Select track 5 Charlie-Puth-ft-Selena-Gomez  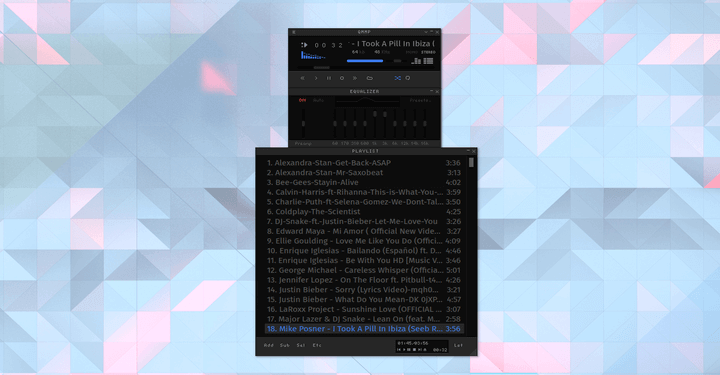[364, 201]
